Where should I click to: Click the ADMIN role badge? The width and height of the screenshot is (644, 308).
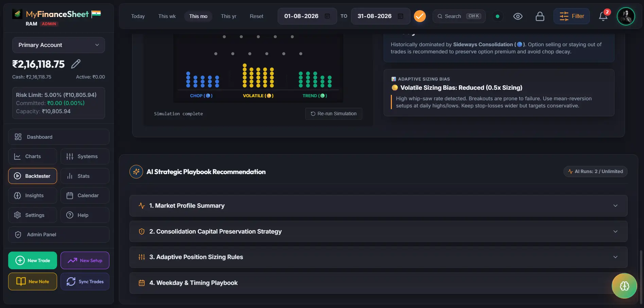[49, 24]
